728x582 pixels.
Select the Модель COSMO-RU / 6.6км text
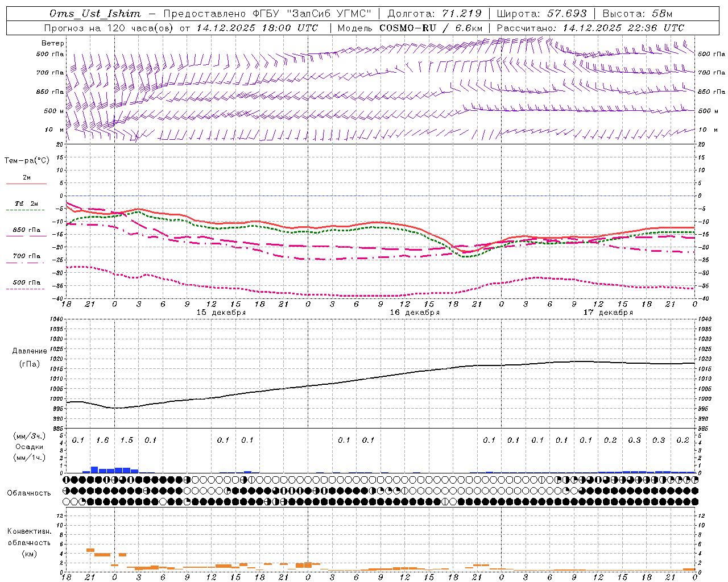[410, 28]
